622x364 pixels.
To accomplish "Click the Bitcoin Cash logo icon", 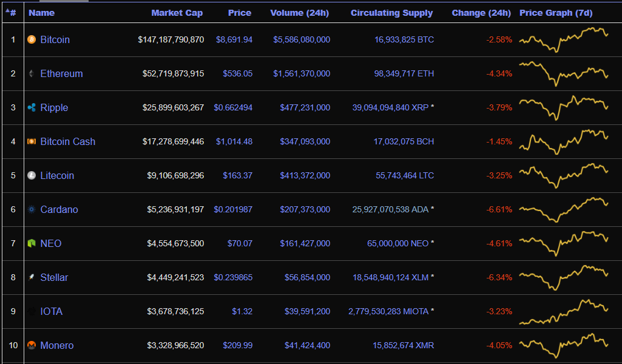I will 32,141.
